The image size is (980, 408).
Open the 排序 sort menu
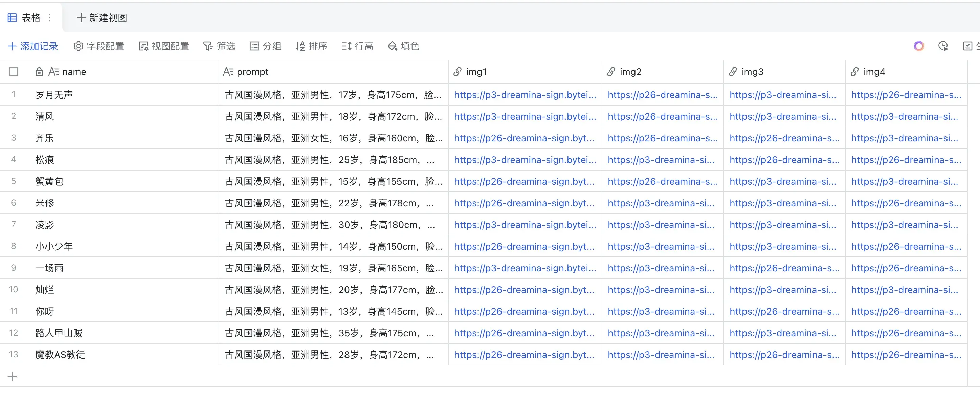pos(312,46)
